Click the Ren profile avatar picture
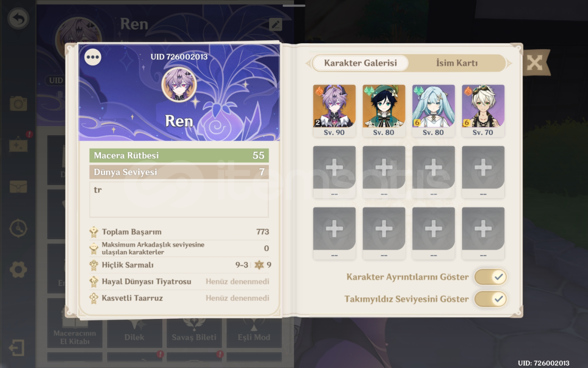 click(x=179, y=85)
